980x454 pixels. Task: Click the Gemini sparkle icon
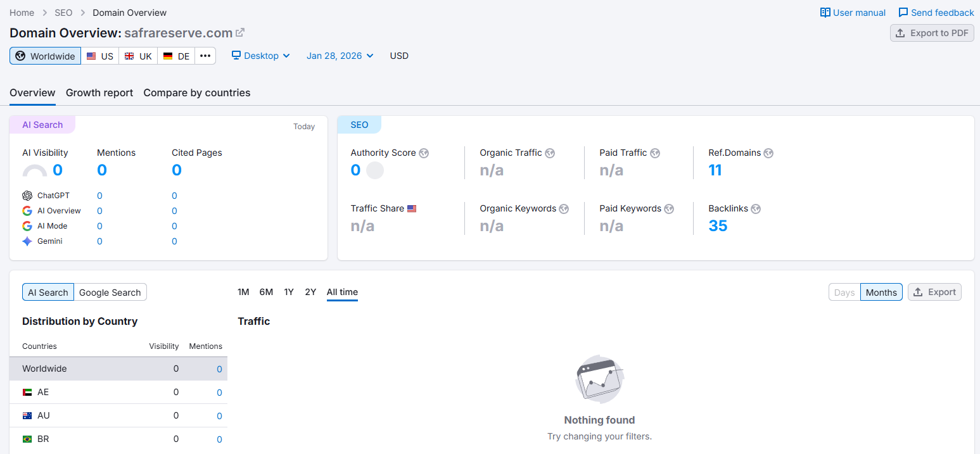(27, 241)
